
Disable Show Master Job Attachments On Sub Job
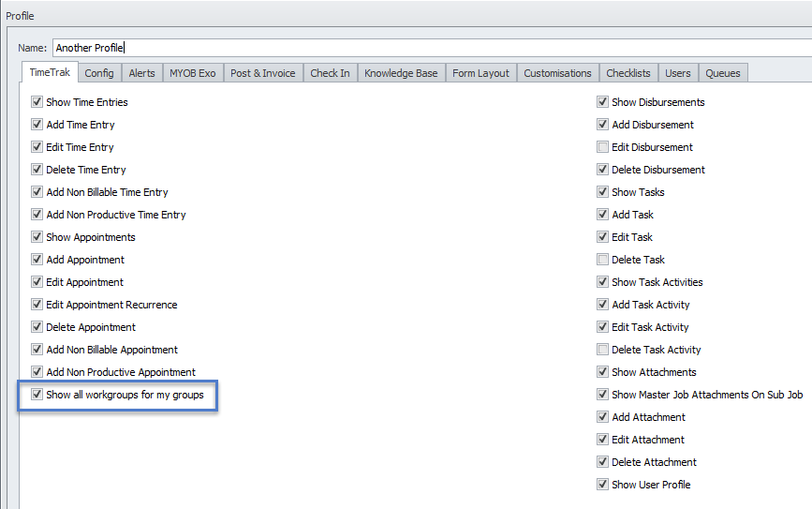pos(603,395)
